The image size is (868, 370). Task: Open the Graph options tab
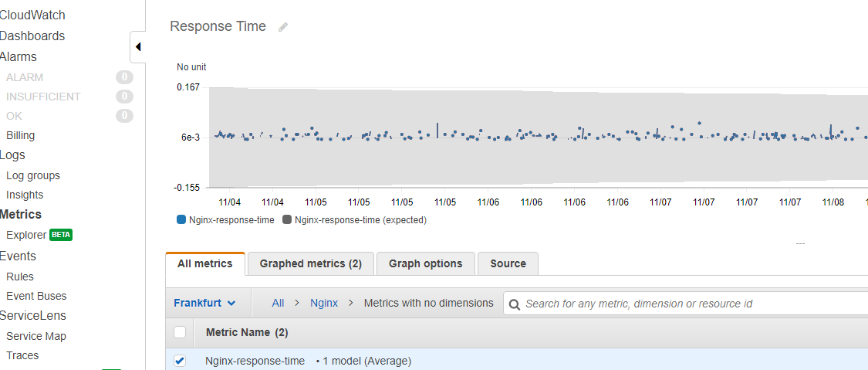[x=426, y=263]
